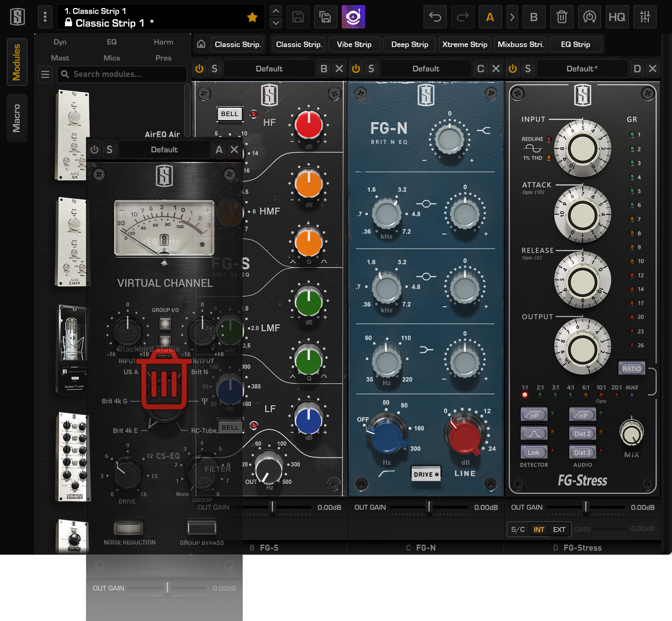Screen dimensions: 672x621
Task: Select the A comparison slot
Action: pyautogui.click(x=490, y=17)
